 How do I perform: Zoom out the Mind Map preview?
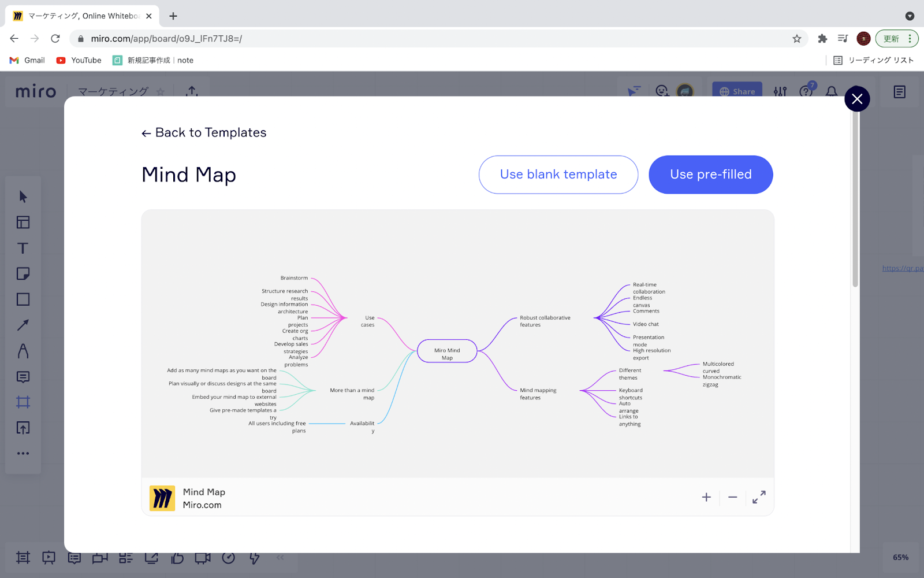pyautogui.click(x=733, y=497)
